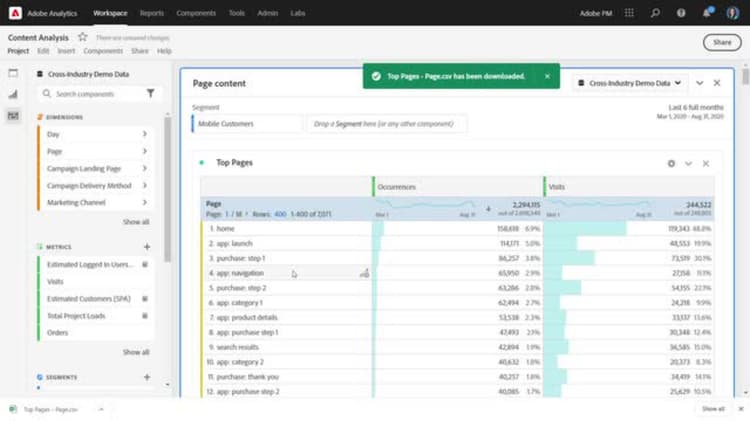Open the Admin top menu
The width and height of the screenshot is (750, 421).
[267, 13]
